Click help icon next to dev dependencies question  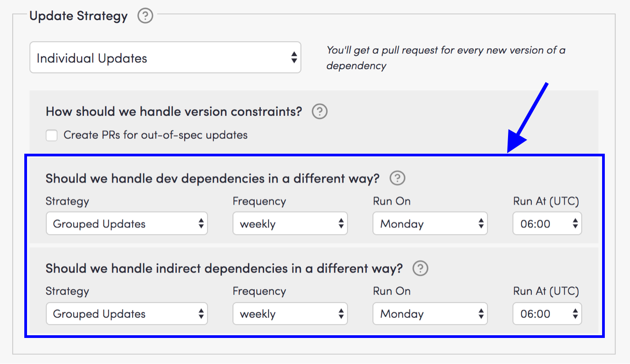point(397,178)
